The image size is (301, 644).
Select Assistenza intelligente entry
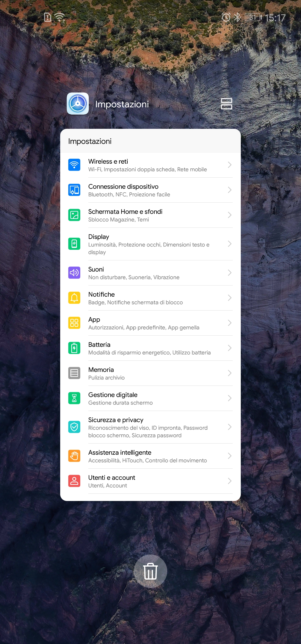coord(151,456)
